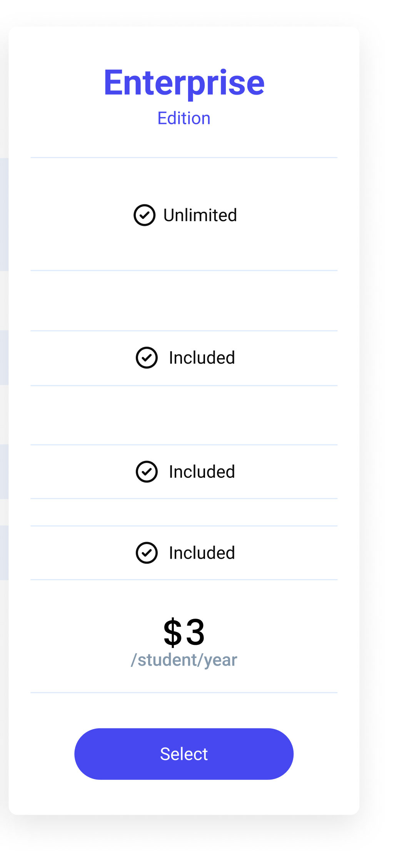The height and width of the screenshot is (868, 397).
Task: Click the Enterprise plan heading
Action: [184, 82]
